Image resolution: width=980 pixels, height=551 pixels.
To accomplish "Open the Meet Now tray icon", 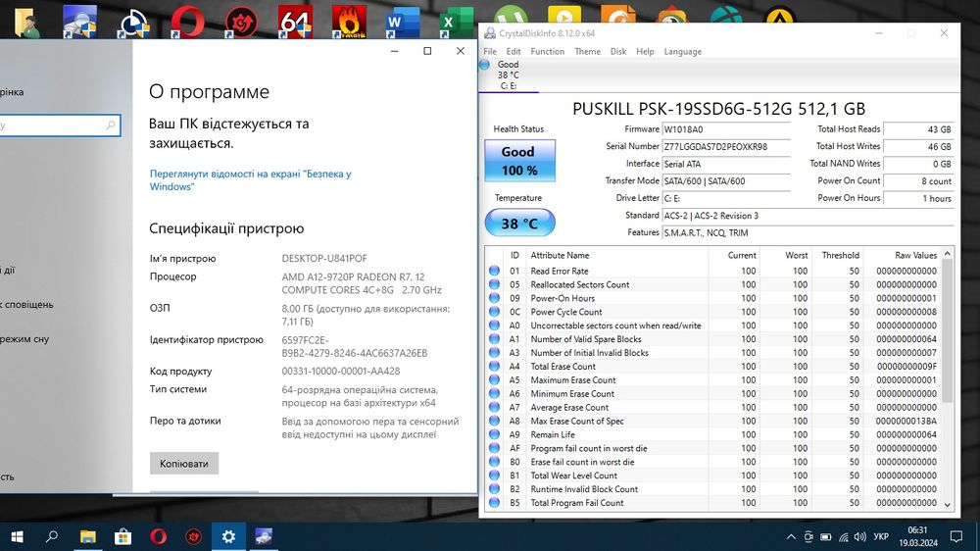I will click(808, 536).
